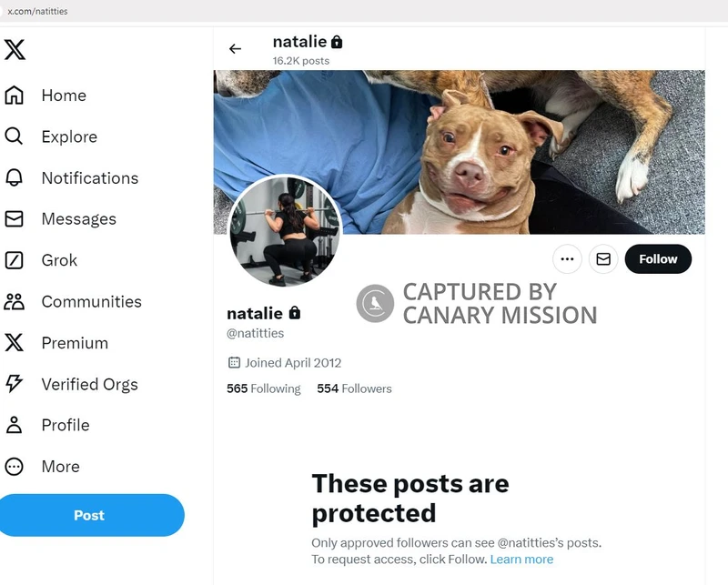Click the Explore magnifying glass icon

pyautogui.click(x=15, y=136)
